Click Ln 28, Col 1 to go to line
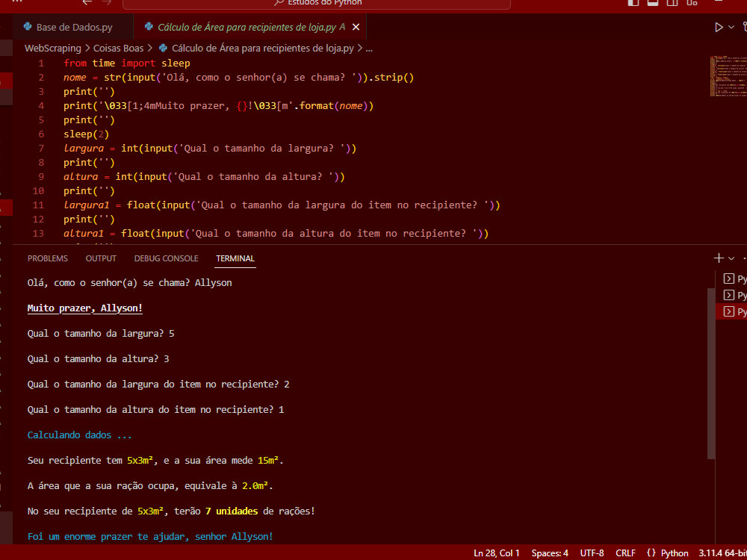747x560 pixels. pos(497,553)
